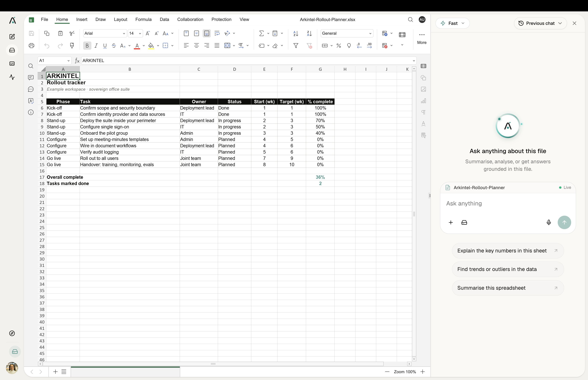588x380 pixels.
Task: Toggle Align top vertical alignment
Action: point(186,33)
